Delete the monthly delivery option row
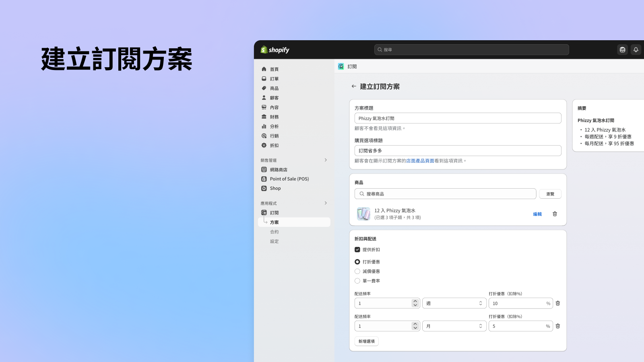Viewport: 644px width, 362px height. 558,326
